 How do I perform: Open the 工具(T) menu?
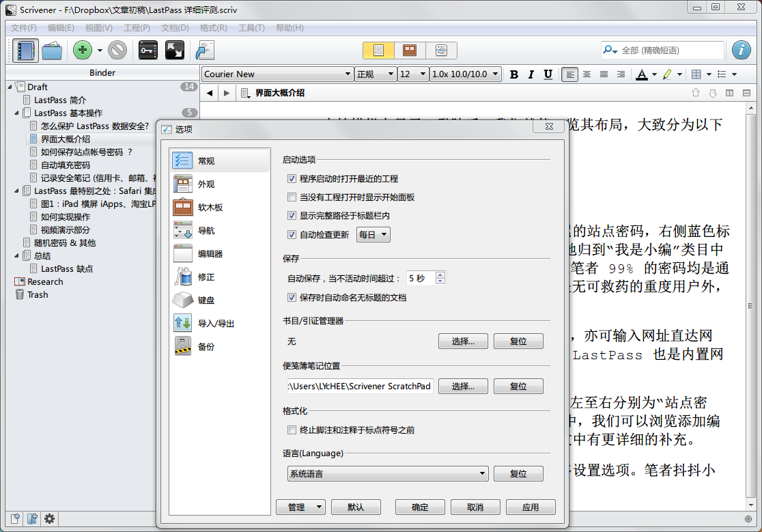click(x=251, y=28)
